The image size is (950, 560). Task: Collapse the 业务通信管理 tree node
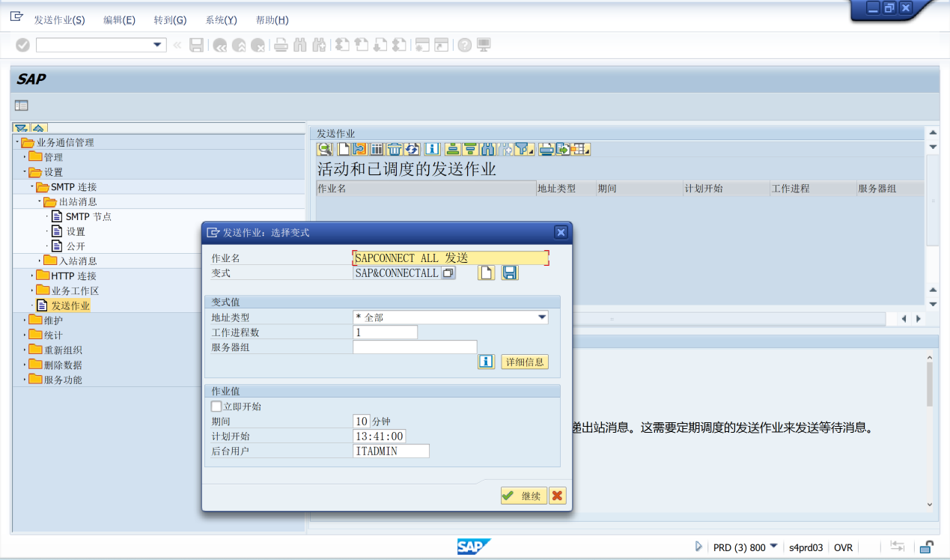(17, 142)
